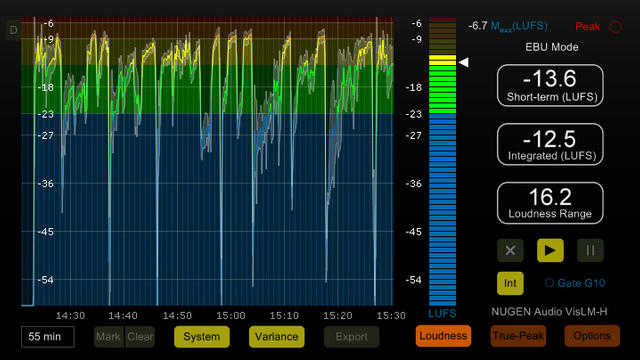Click the NUGEN Audio VisLM-H label
The image size is (640, 360).
coord(549,312)
